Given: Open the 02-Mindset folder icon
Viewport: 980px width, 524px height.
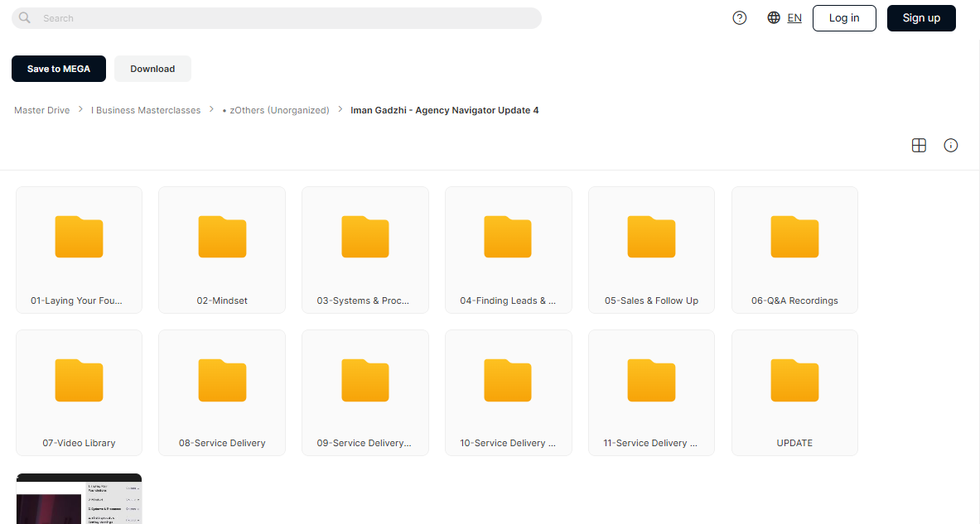Looking at the screenshot, I should click(222, 237).
